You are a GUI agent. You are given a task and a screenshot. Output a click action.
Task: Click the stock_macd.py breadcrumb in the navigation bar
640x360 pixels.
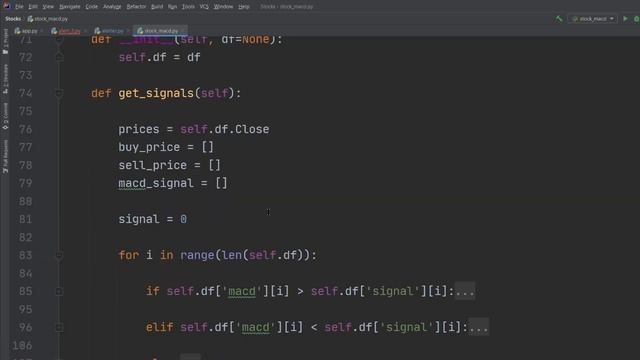pos(48,19)
